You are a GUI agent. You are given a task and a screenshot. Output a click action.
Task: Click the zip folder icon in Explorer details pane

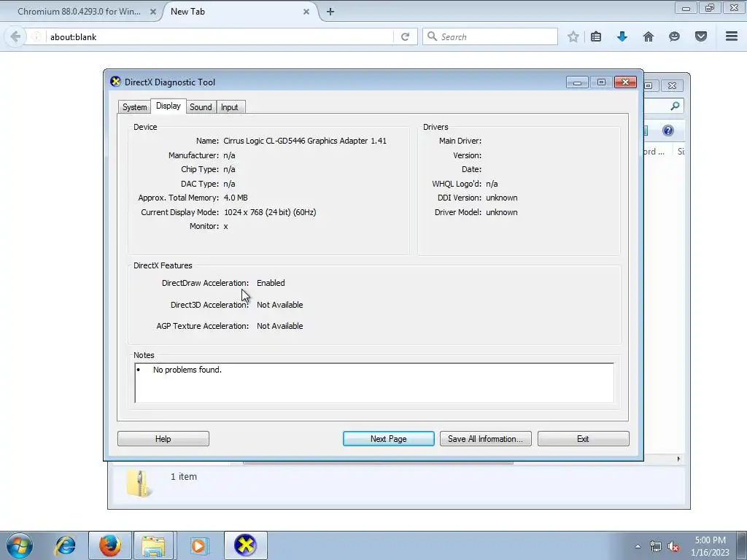point(139,483)
